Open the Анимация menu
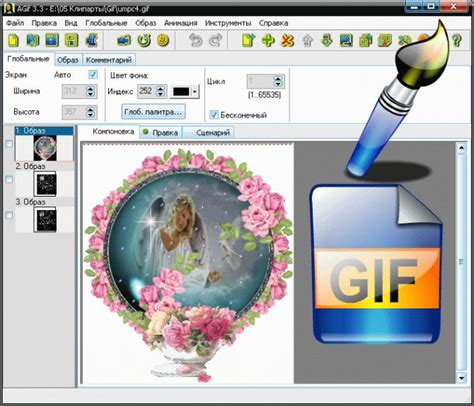Image resolution: width=474 pixels, height=406 pixels. [181, 23]
